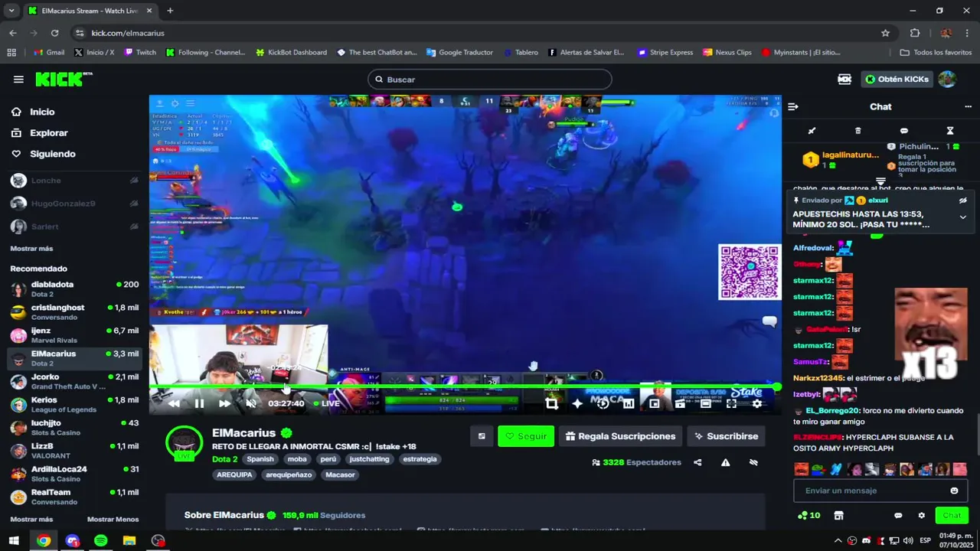Image resolution: width=980 pixels, height=551 pixels.
Task: Fast-forward the stream playback
Action: [x=224, y=403]
